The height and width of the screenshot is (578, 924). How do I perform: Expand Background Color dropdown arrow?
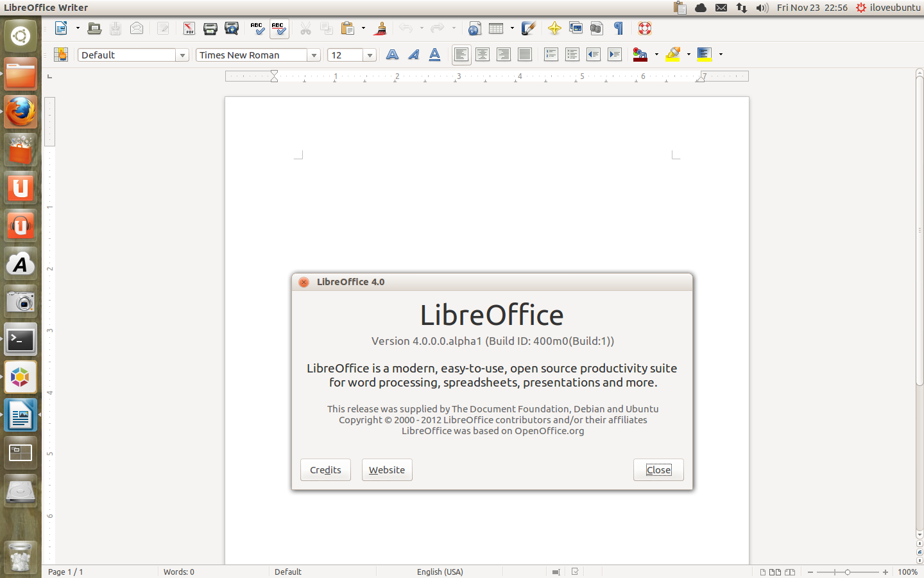point(721,55)
